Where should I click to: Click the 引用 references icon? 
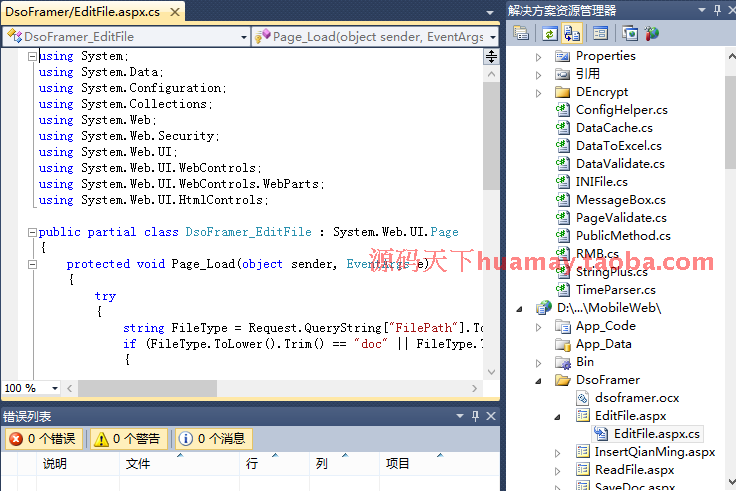[x=562, y=74]
